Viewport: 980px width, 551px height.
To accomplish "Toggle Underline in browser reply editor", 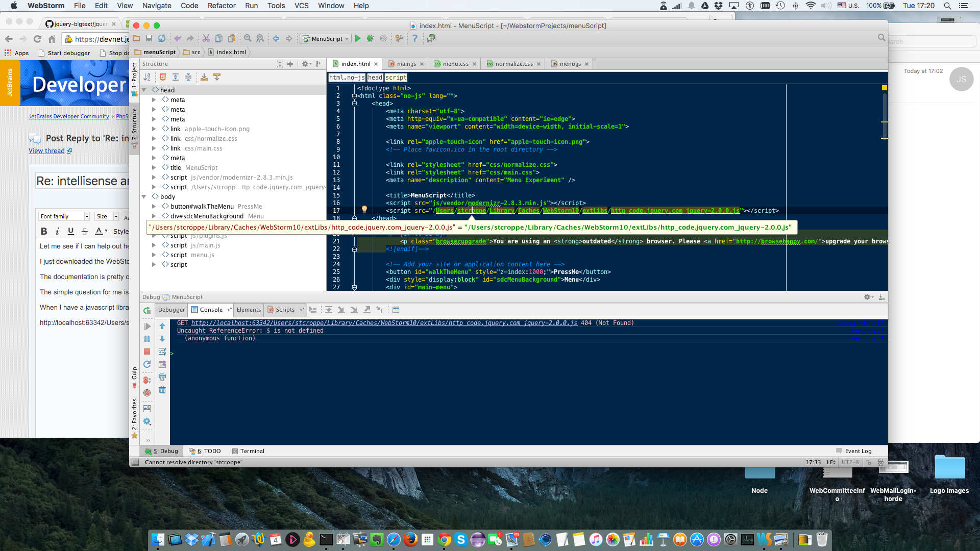I will pos(71,231).
